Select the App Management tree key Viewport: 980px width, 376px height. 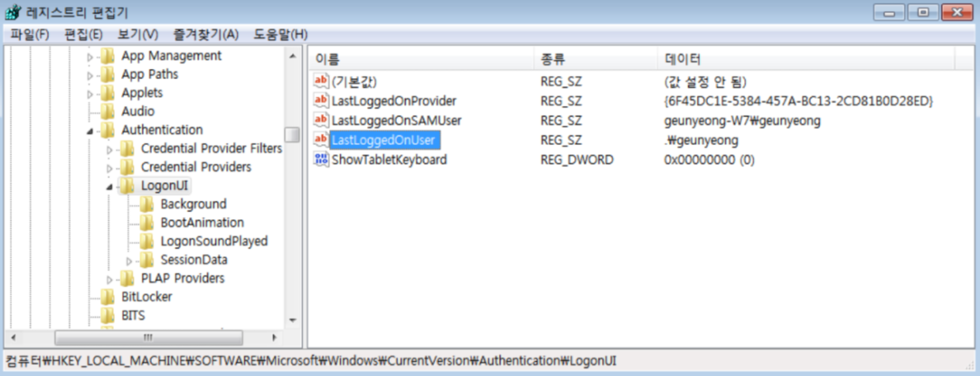click(x=171, y=56)
